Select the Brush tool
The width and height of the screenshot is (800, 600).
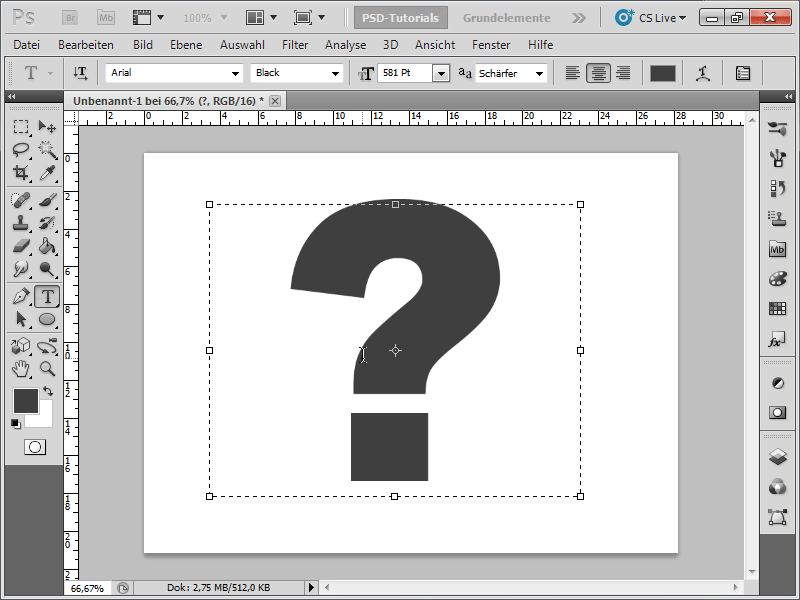point(47,200)
